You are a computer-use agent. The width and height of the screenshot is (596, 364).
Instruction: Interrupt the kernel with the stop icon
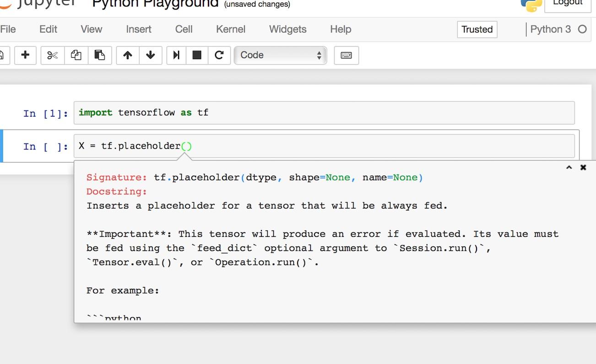pyautogui.click(x=197, y=55)
